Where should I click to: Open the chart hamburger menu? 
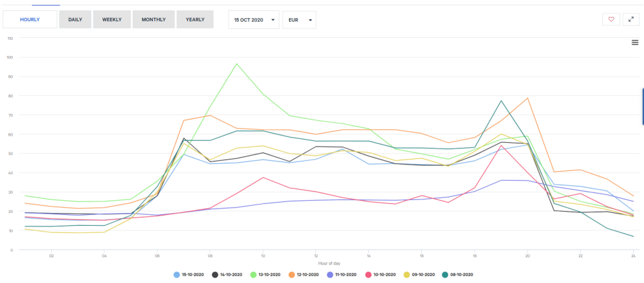click(635, 42)
